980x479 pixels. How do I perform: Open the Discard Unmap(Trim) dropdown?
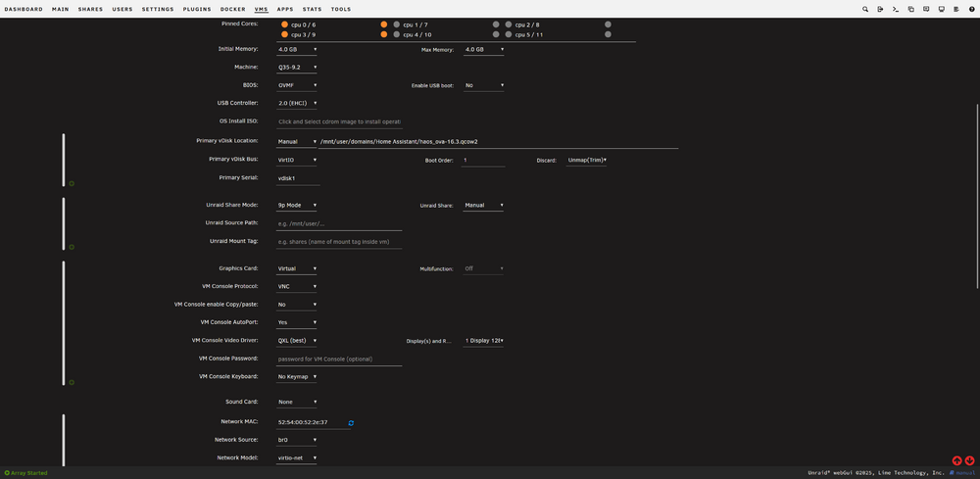pyautogui.click(x=586, y=160)
